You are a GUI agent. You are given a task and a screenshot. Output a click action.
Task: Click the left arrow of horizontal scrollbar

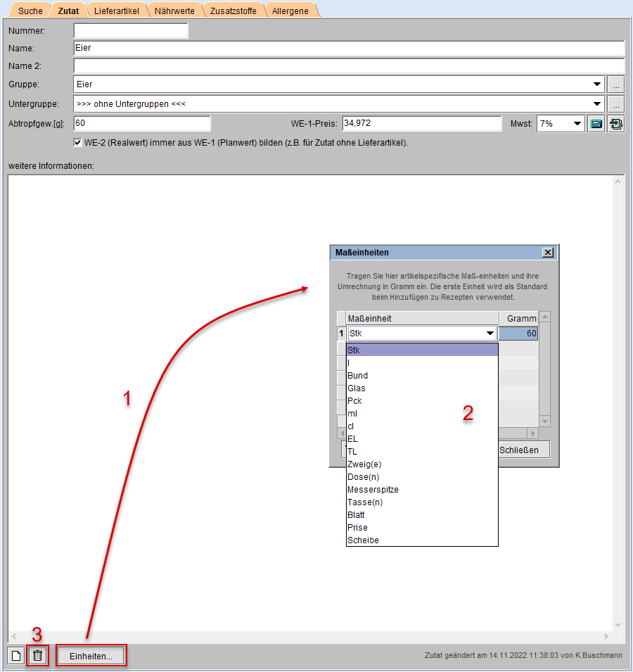14,636
